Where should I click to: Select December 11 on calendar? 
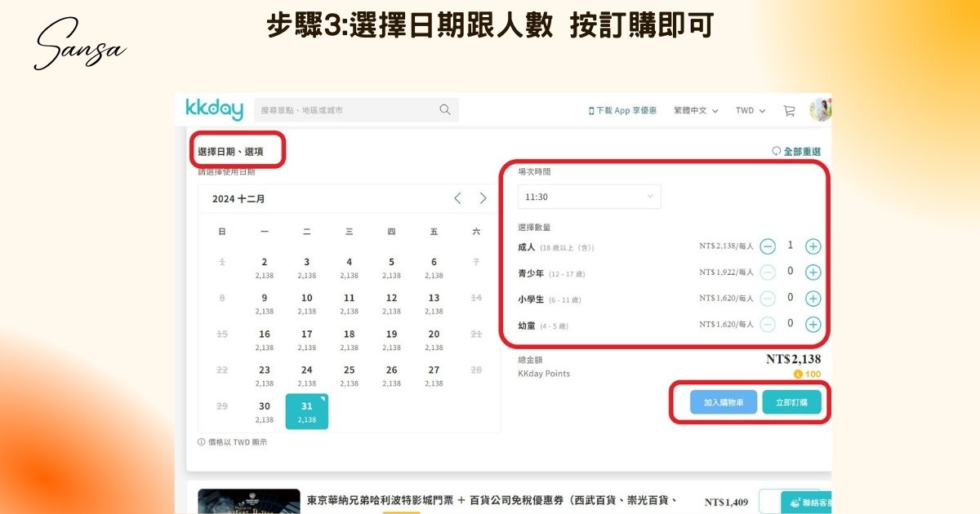(x=350, y=304)
